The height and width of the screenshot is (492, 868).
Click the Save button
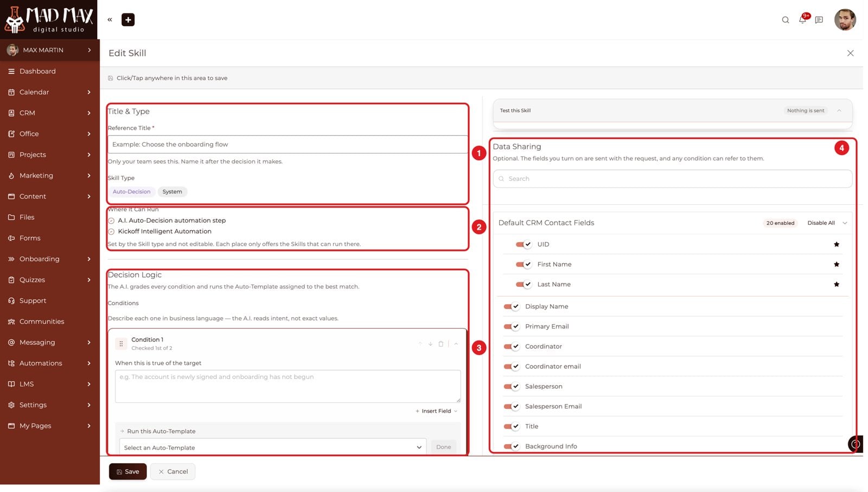point(127,472)
